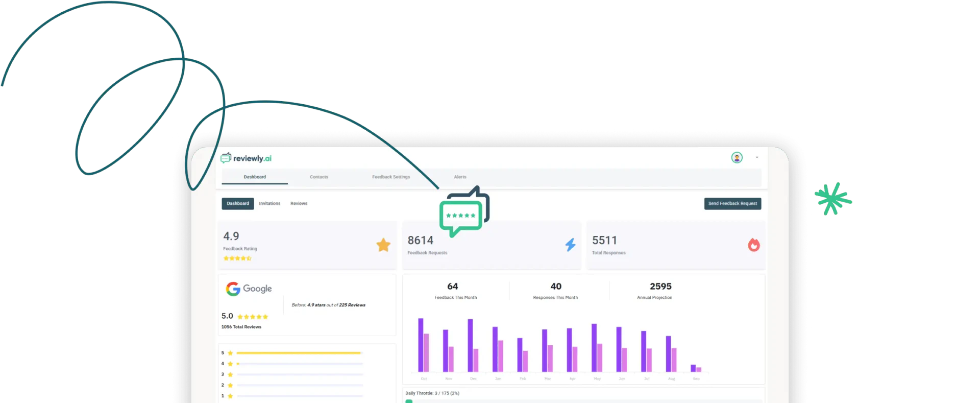Select the 5 star rating bar
The height and width of the screenshot is (403, 980).
coord(300,353)
